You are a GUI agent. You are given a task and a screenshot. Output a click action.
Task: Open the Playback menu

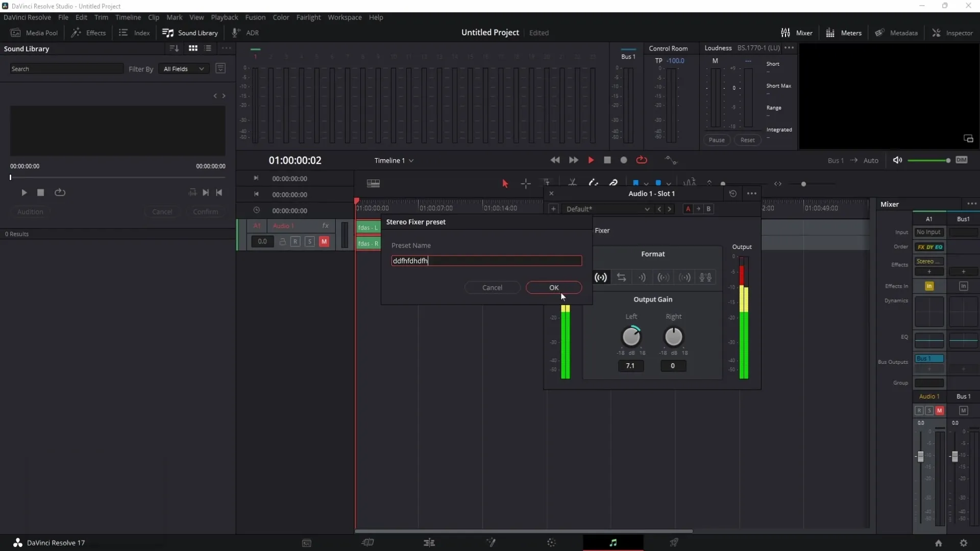(224, 17)
